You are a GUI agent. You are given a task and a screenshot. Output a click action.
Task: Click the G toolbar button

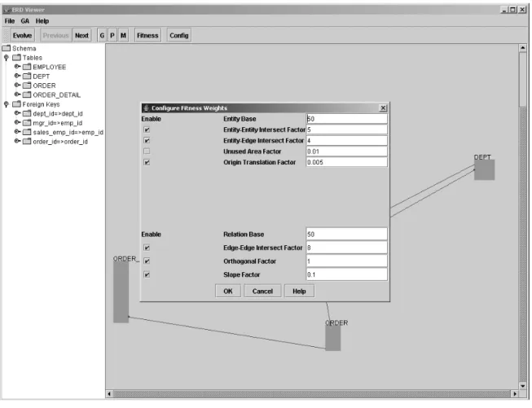click(102, 35)
